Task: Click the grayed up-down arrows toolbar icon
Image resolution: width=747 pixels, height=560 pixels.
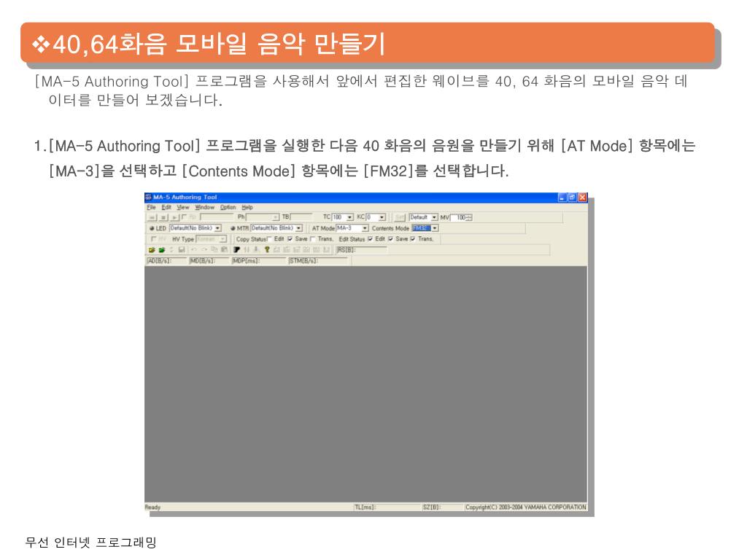Action: click(171, 249)
